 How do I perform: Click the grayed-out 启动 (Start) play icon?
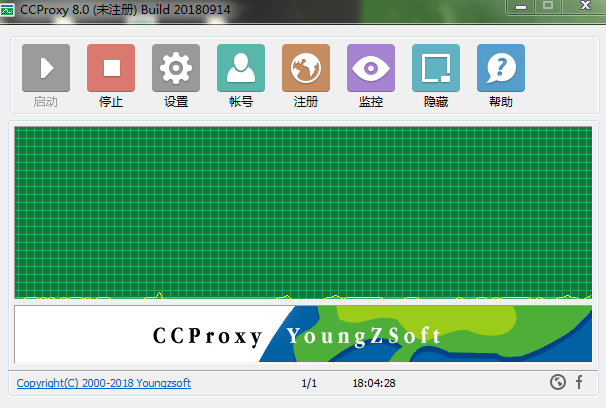click(x=46, y=68)
